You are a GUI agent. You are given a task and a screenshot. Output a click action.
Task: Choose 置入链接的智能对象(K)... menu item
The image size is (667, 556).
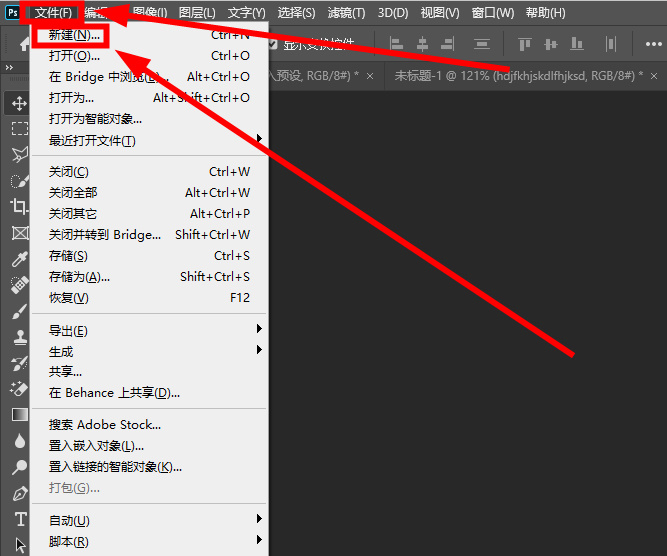(149, 467)
